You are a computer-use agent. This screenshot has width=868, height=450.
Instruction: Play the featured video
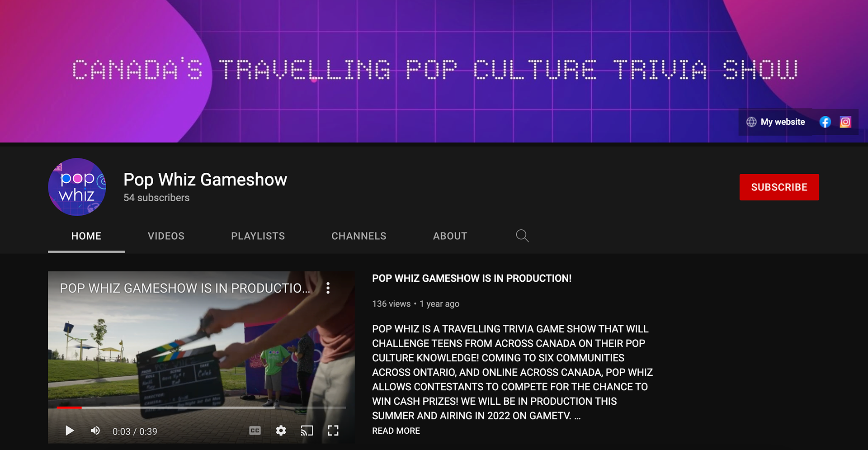69,431
